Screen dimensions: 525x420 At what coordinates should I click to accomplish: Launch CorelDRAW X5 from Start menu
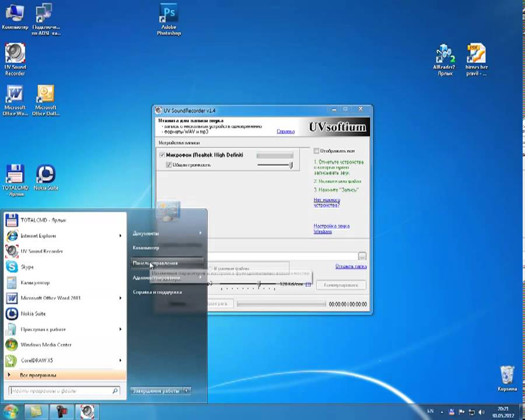(65, 360)
